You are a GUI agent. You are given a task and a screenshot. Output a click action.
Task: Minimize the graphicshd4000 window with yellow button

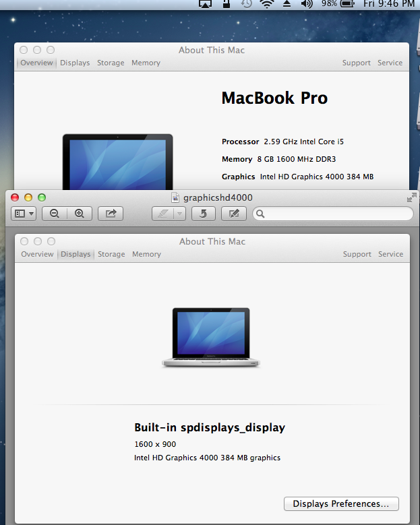pyautogui.click(x=28, y=197)
